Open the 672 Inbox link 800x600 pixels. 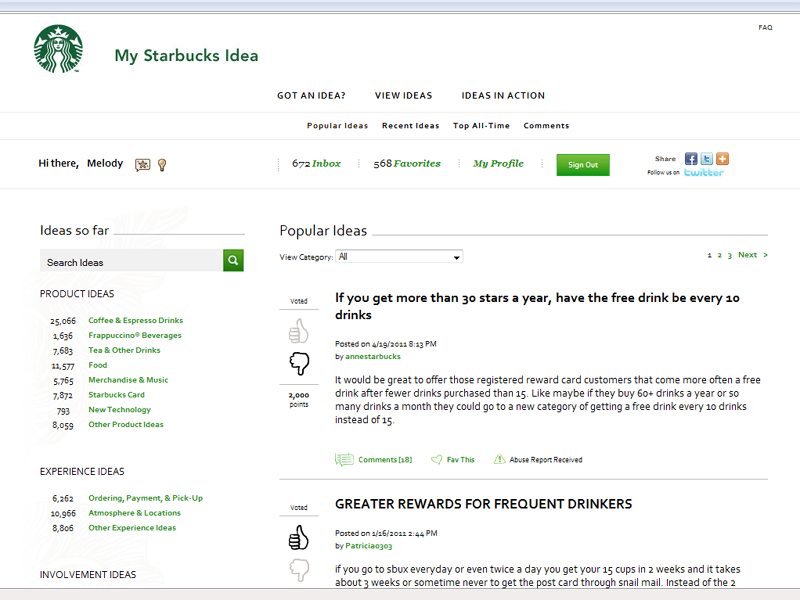(316, 163)
